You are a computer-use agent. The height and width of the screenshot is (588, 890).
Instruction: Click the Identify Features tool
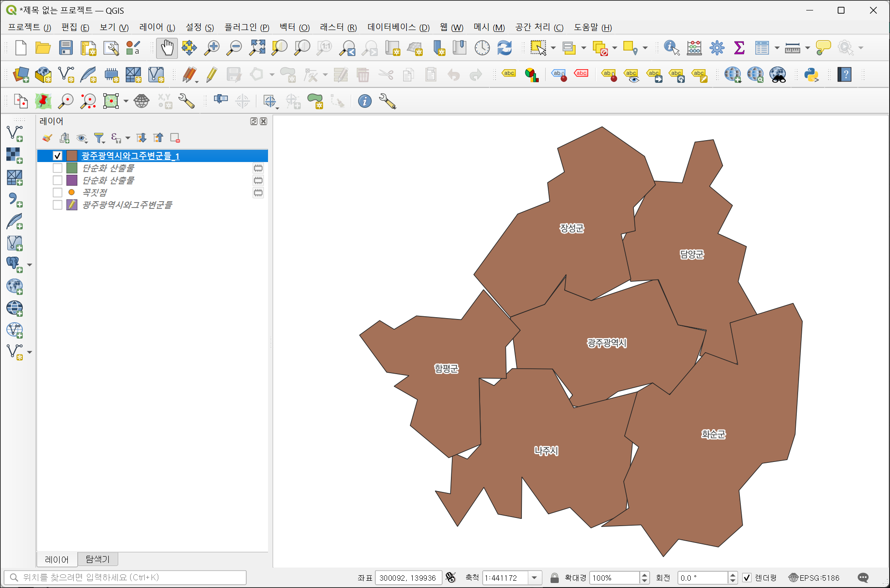click(671, 48)
